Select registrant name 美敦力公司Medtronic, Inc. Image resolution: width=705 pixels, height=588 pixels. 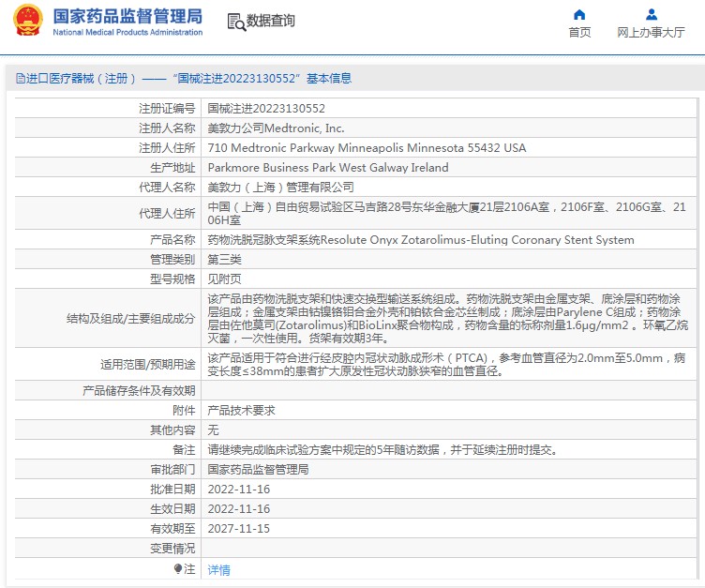276,128
